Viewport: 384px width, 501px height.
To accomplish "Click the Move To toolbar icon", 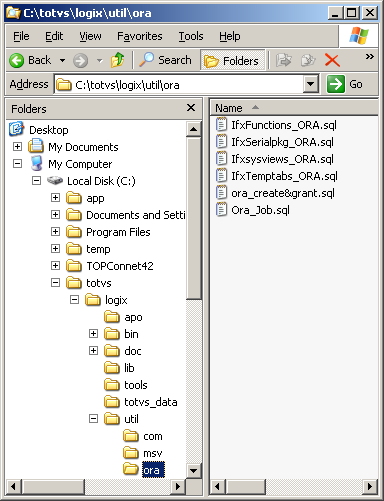I will 283,61.
